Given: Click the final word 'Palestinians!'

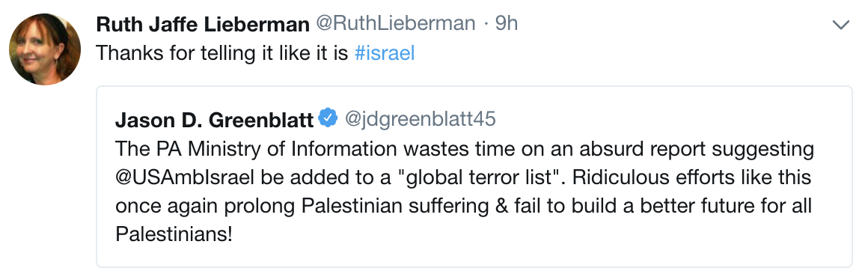Looking at the screenshot, I should tap(174, 234).
